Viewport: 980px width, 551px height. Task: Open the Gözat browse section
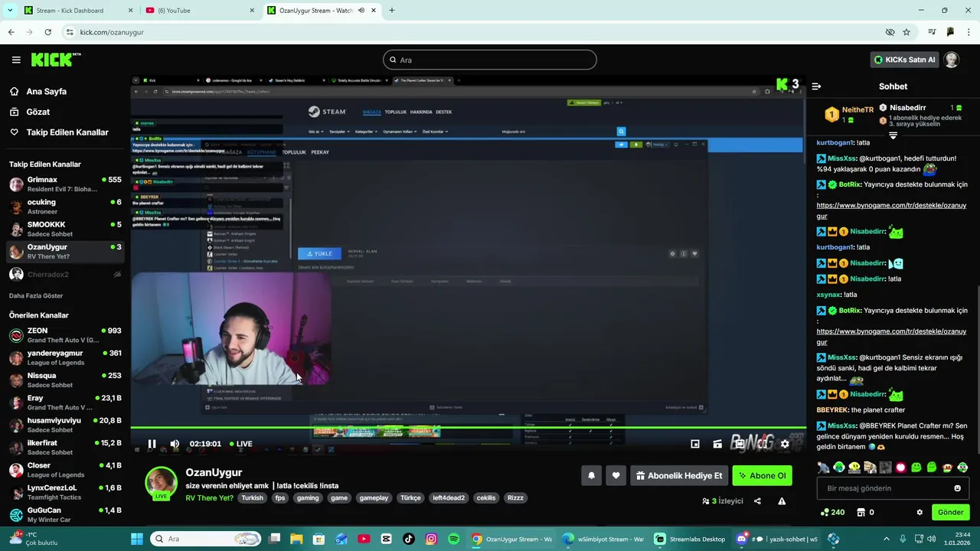point(38,112)
